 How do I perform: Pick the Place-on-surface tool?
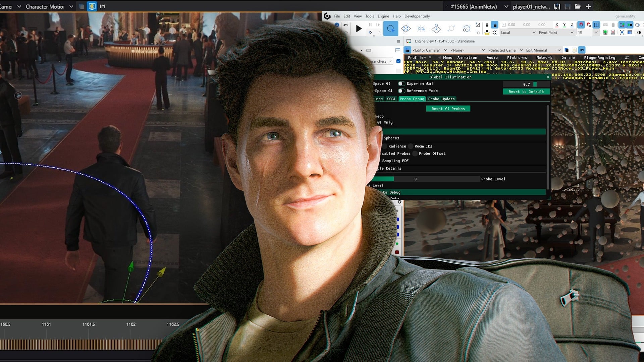coord(436,28)
